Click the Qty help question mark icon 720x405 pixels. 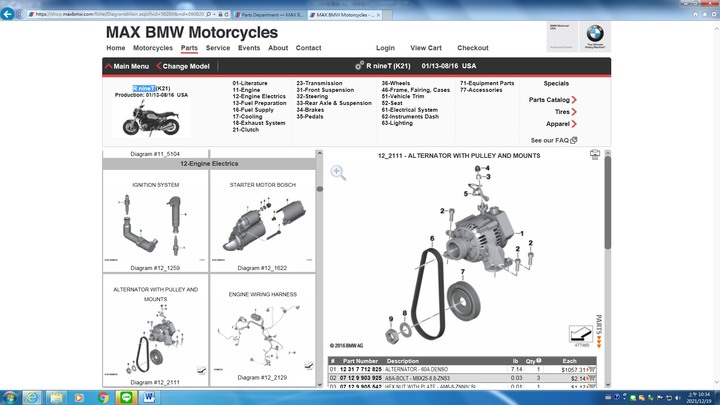click(x=539, y=360)
